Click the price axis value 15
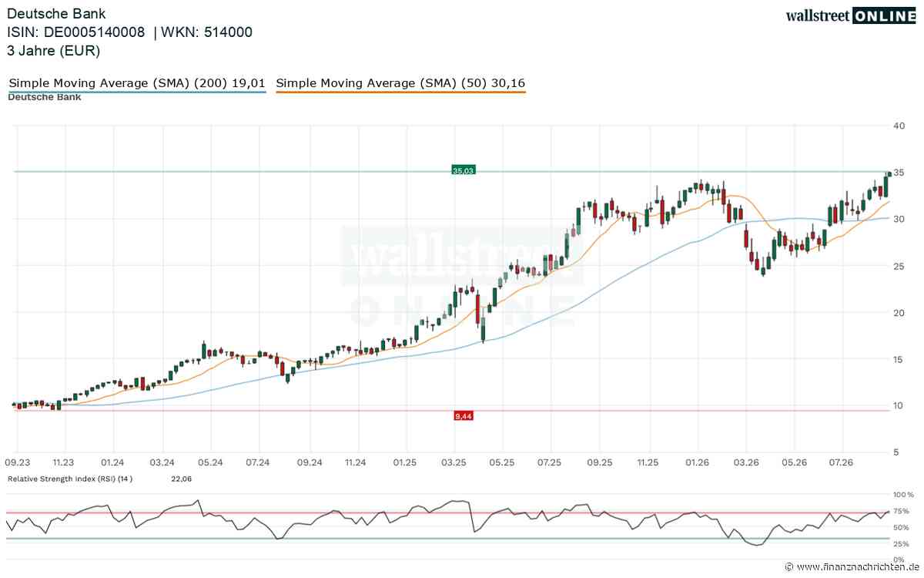Screen dimensions: 924x578 (x=899, y=359)
